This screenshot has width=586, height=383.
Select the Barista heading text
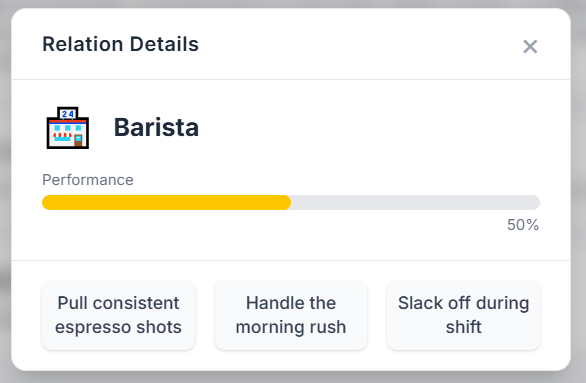click(156, 127)
